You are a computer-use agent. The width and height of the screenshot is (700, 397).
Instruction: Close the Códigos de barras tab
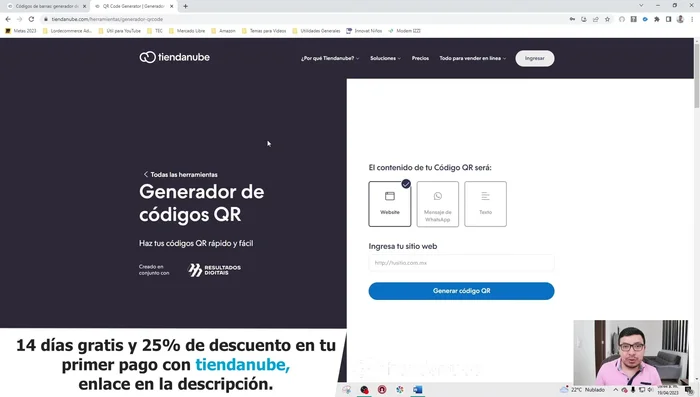coord(84,6)
